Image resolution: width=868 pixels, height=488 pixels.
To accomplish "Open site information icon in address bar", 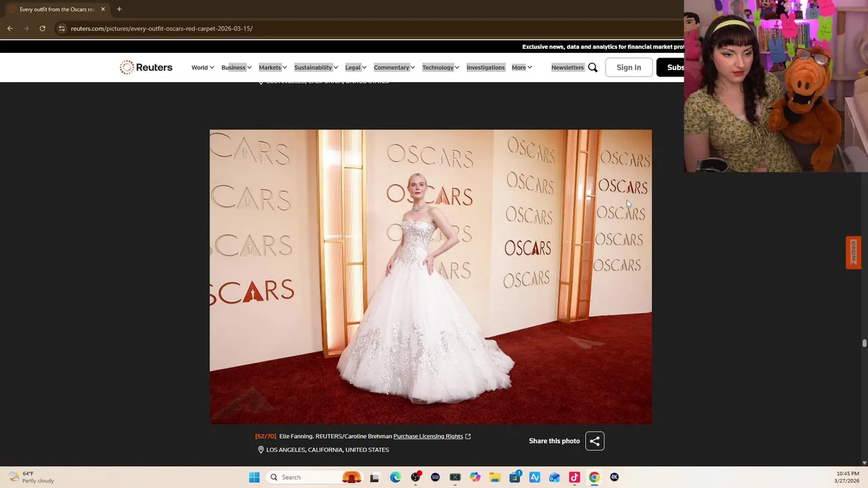I will pos(62,28).
